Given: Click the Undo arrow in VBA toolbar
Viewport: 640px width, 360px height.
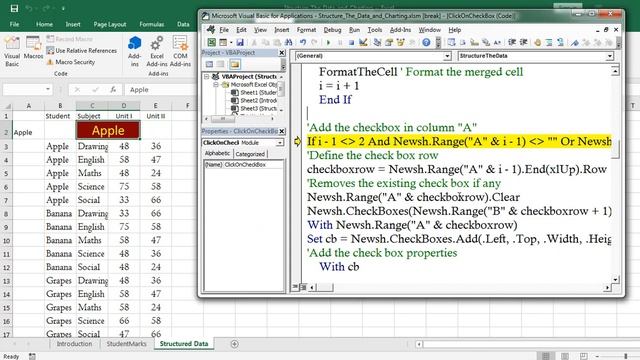Looking at the screenshot, I should coord(303,42).
